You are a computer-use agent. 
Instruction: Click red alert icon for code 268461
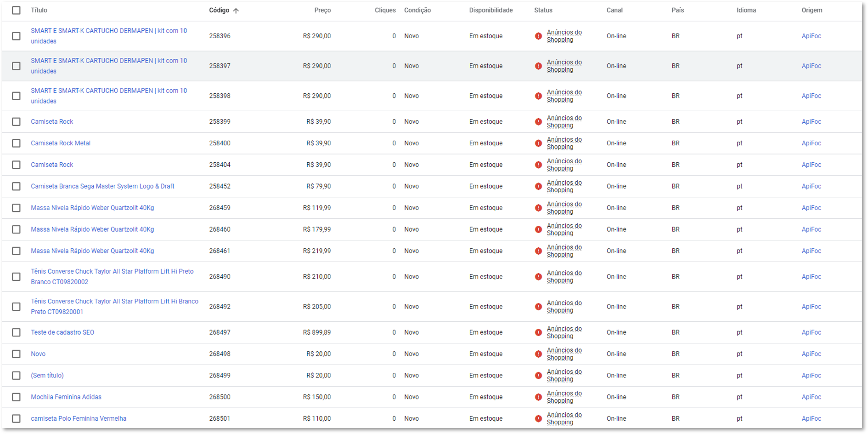point(538,251)
